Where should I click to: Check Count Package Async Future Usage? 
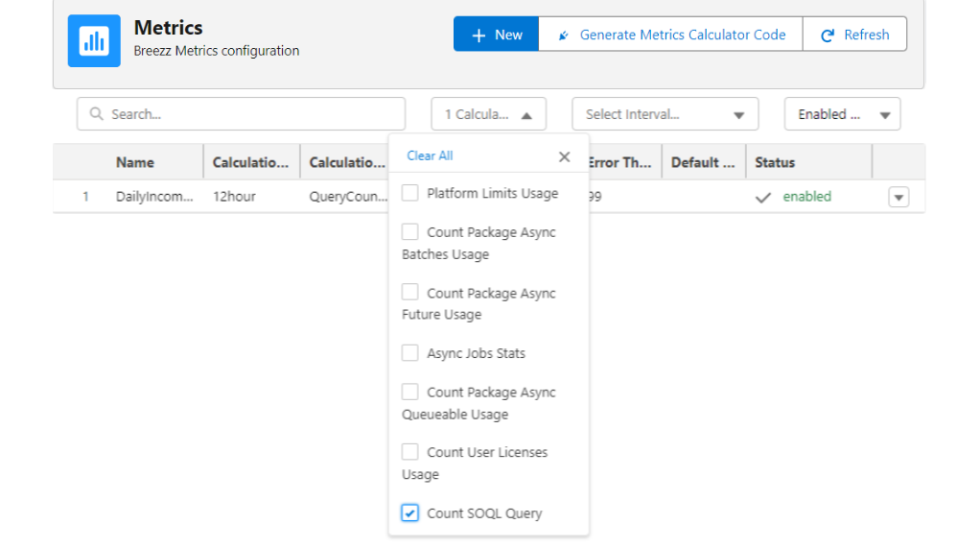pyautogui.click(x=410, y=292)
